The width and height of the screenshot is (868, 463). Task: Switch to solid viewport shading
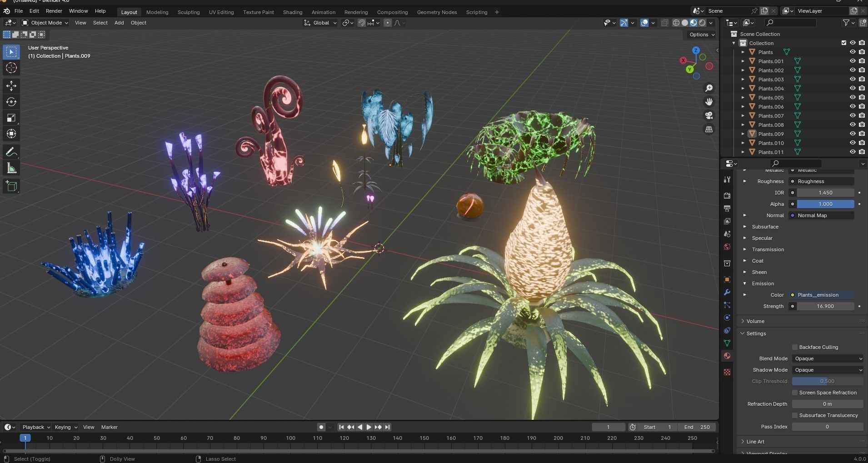pyautogui.click(x=685, y=23)
